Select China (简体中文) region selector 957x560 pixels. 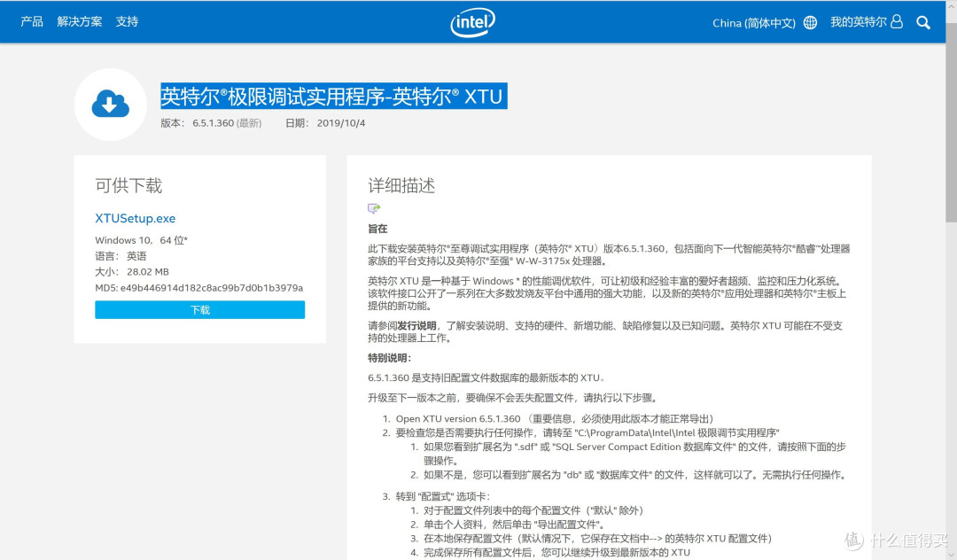tap(754, 23)
